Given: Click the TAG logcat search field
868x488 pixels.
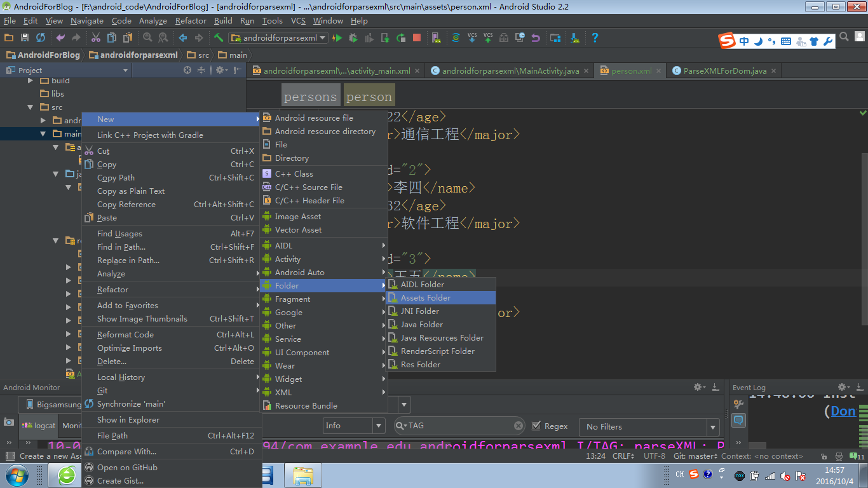Looking at the screenshot, I should [x=458, y=426].
